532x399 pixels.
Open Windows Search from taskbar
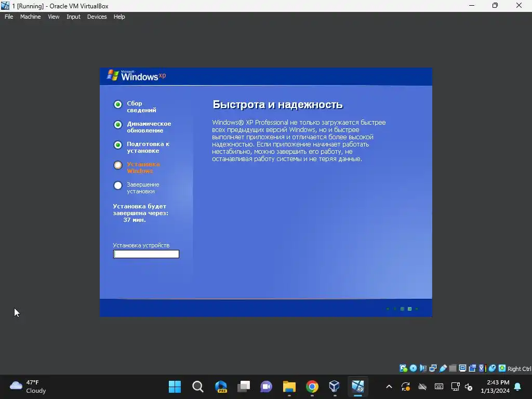[x=198, y=387]
